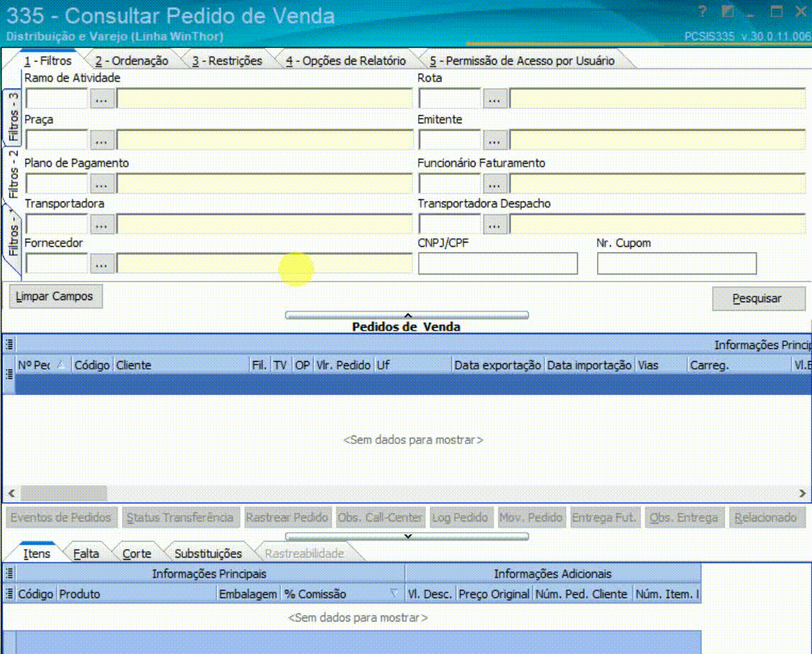Switch to 2 - Ordenação tab
The image size is (812, 654).
pyautogui.click(x=131, y=60)
